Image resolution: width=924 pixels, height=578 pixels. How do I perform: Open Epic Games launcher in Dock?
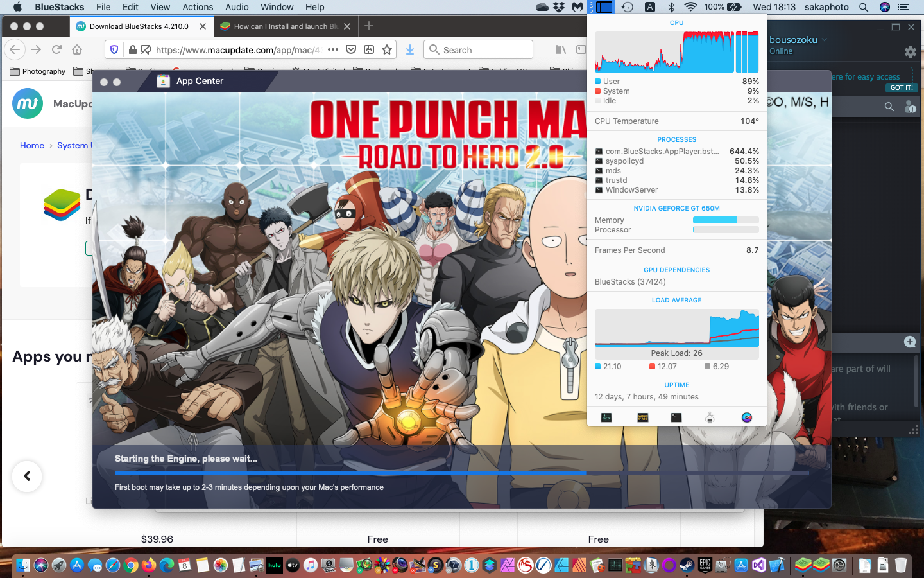tap(705, 565)
